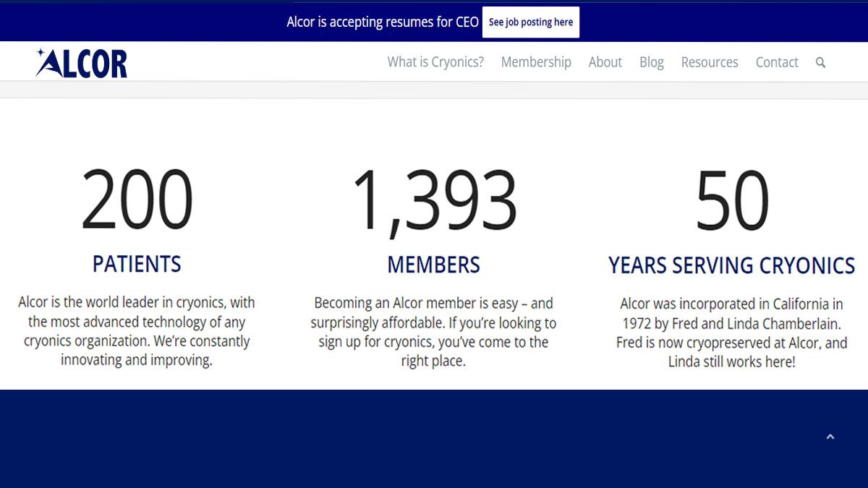Click the Alcor logo
Image resolution: width=868 pixels, height=488 pixels.
(82, 63)
